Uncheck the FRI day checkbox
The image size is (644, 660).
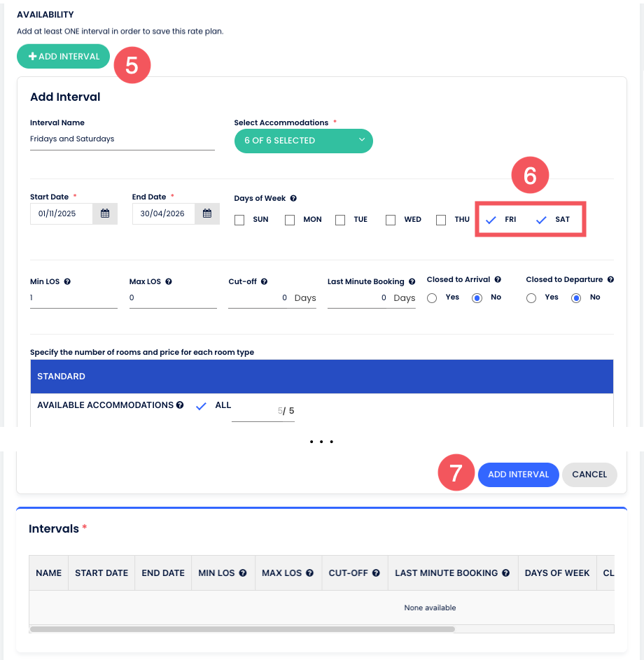(x=491, y=220)
